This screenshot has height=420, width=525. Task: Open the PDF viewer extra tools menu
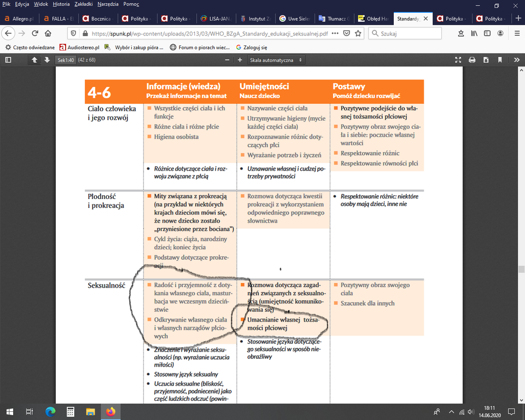(517, 60)
